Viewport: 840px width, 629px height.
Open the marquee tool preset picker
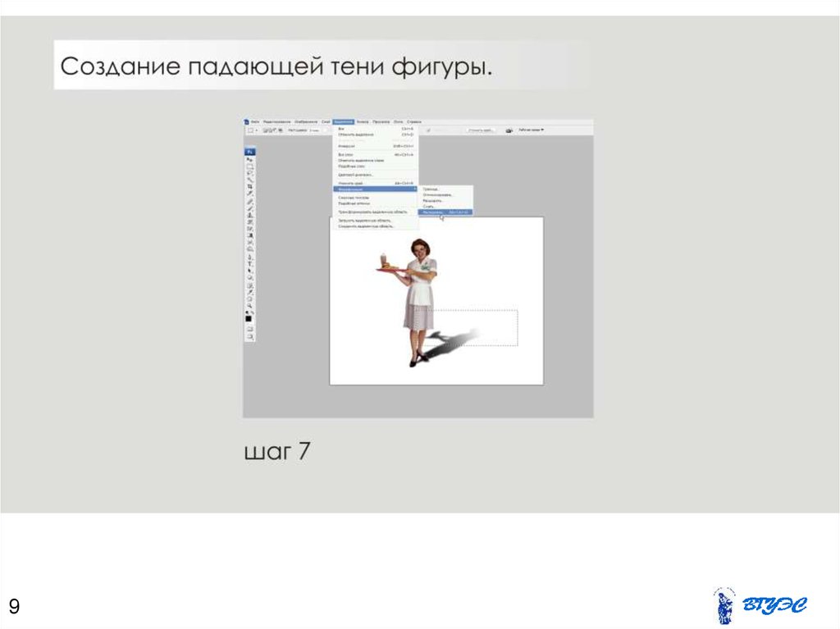[252, 130]
